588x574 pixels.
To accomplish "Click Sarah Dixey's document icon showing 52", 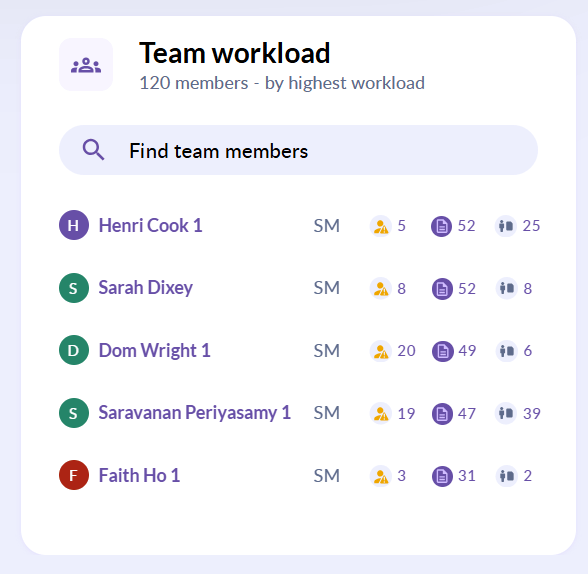I will click(442, 289).
